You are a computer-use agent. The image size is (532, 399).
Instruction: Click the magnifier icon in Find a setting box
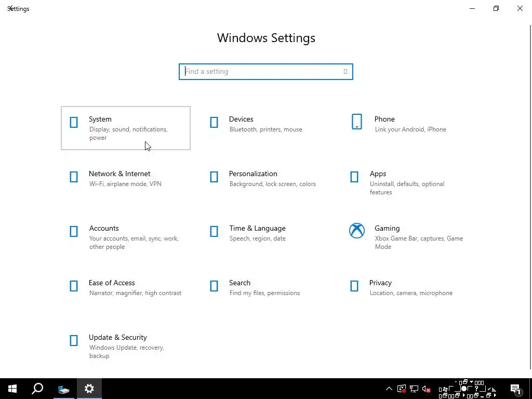(345, 72)
